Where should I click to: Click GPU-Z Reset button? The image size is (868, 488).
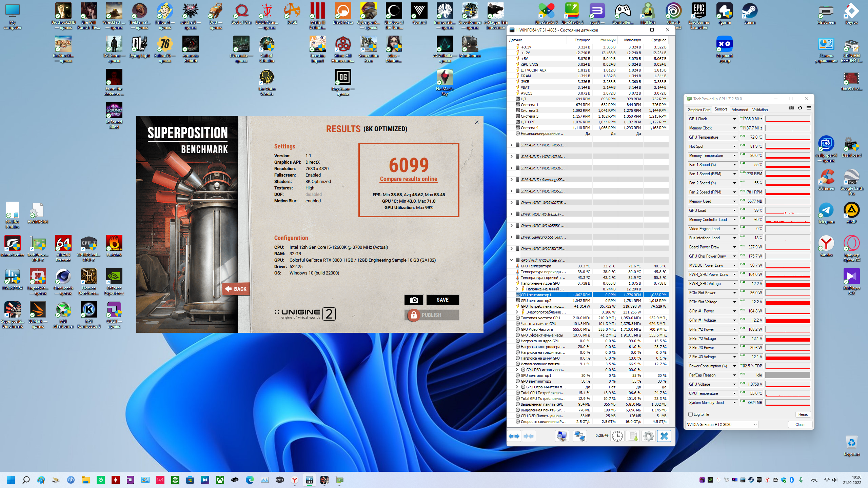[x=803, y=414]
